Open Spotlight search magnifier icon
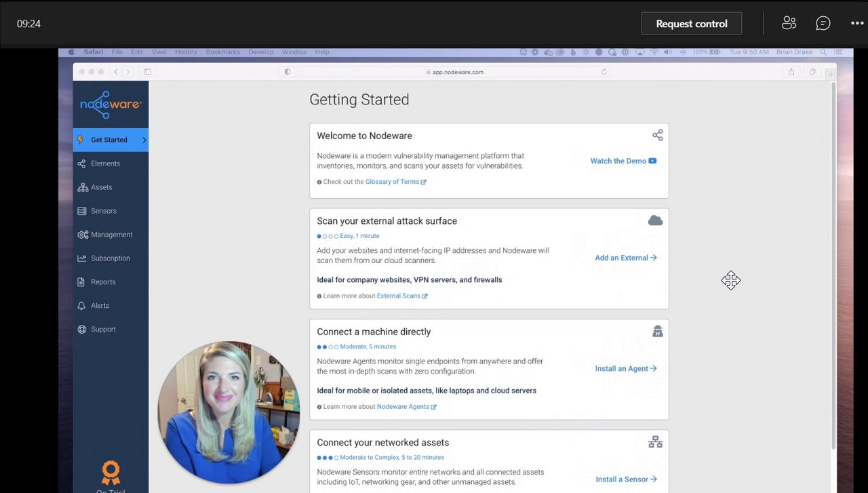Image resolution: width=868 pixels, height=493 pixels. [x=823, y=52]
